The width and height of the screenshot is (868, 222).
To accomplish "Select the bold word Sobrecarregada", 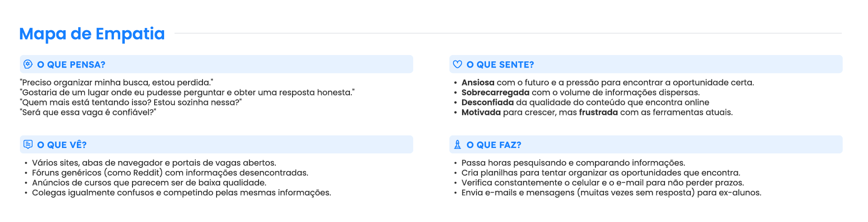I will pyautogui.click(x=495, y=92).
